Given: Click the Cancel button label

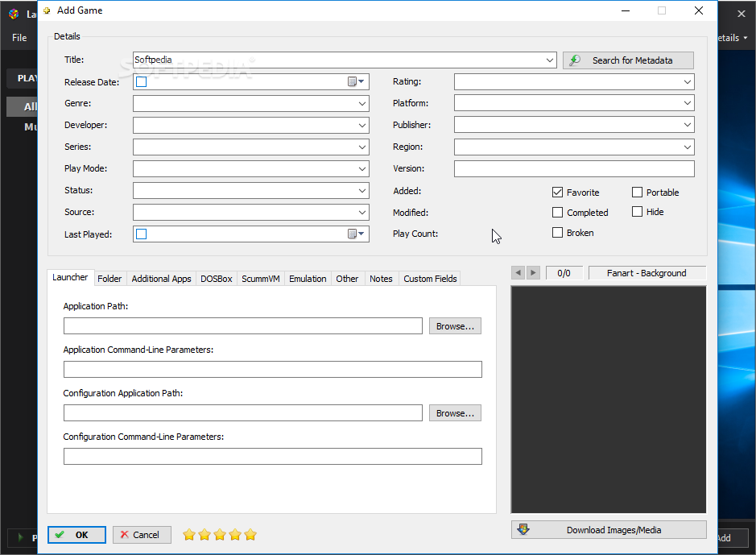Looking at the screenshot, I should coord(146,535).
